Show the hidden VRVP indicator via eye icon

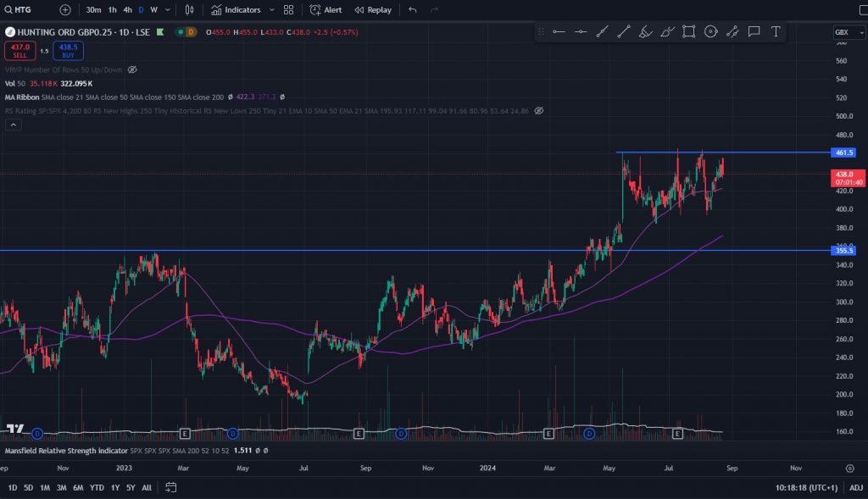(x=132, y=69)
